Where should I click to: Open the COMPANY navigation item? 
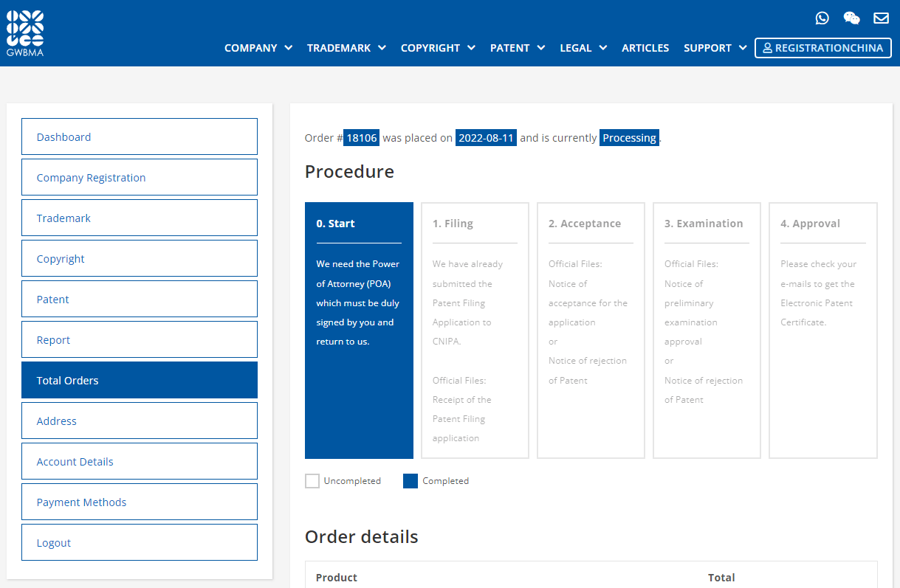coord(251,48)
